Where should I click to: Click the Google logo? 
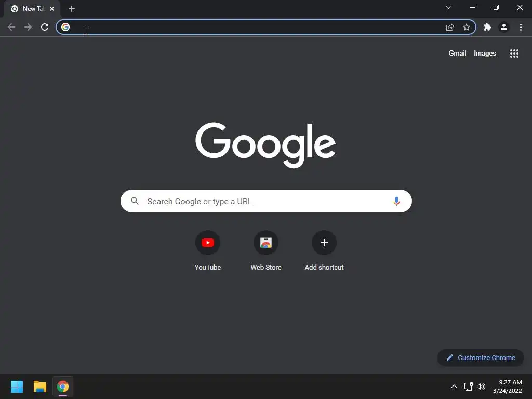click(265, 145)
